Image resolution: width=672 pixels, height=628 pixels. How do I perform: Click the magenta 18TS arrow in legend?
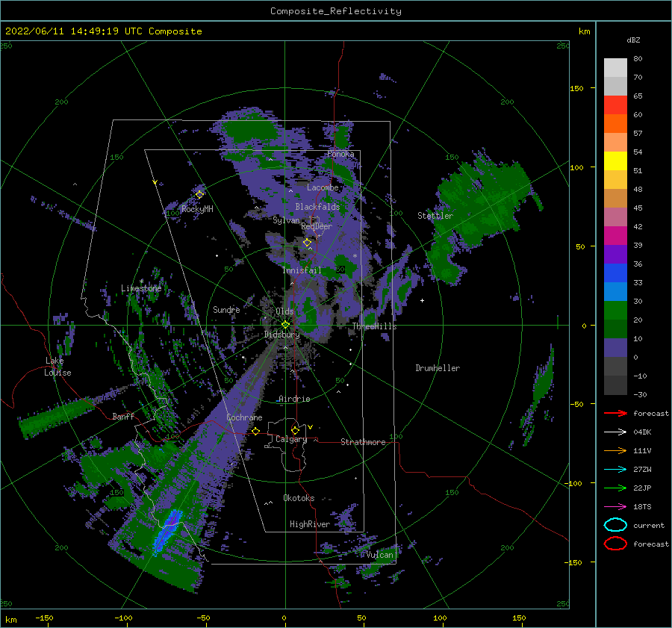[x=615, y=507]
